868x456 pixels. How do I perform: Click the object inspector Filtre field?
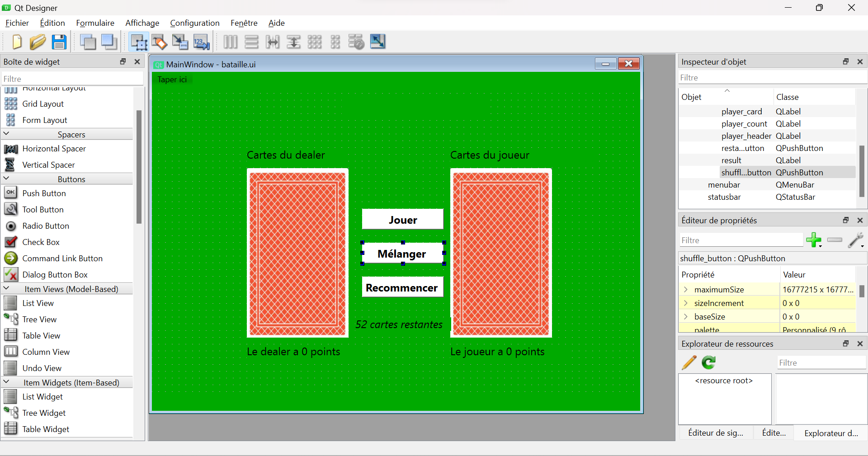point(773,77)
